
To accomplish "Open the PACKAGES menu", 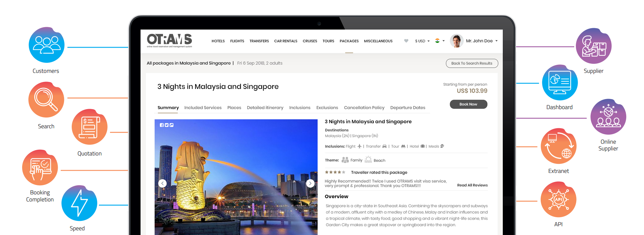I will coord(349,41).
